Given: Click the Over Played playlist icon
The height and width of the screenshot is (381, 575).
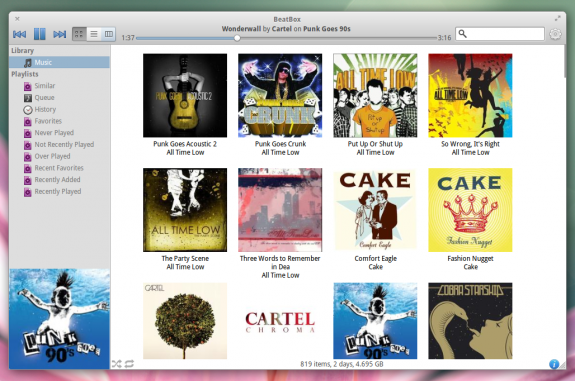Looking at the screenshot, I should tap(28, 157).
